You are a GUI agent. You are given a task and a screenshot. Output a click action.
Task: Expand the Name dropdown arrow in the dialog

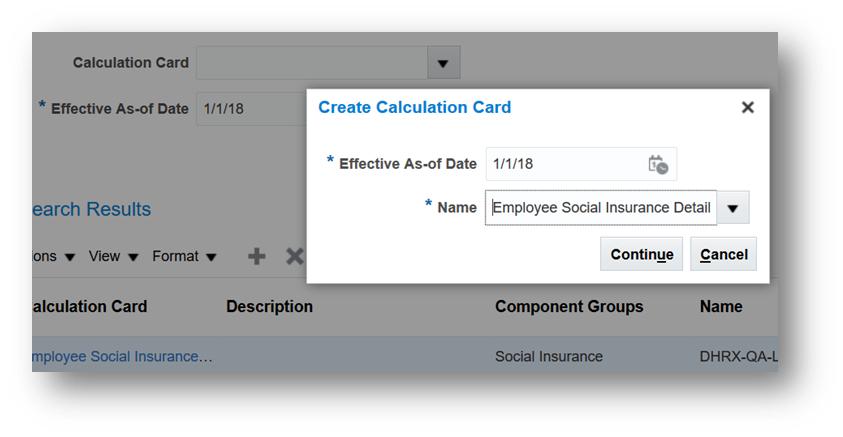[x=734, y=208]
